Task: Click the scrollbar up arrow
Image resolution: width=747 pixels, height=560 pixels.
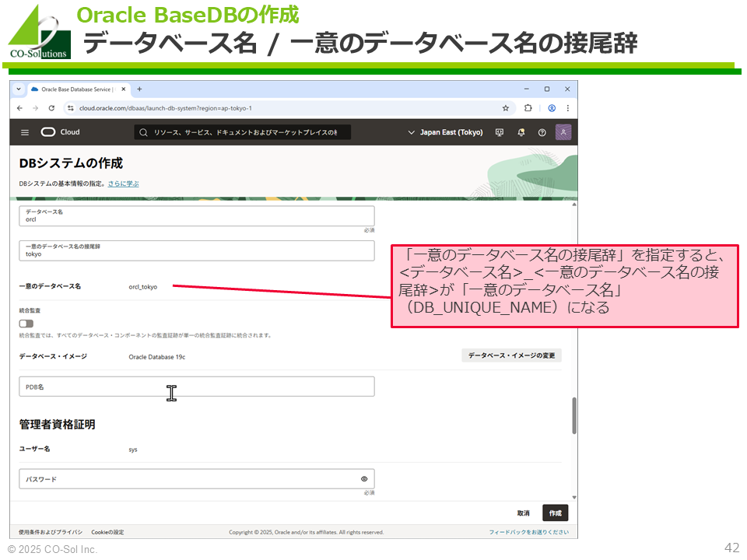Action: 574,205
